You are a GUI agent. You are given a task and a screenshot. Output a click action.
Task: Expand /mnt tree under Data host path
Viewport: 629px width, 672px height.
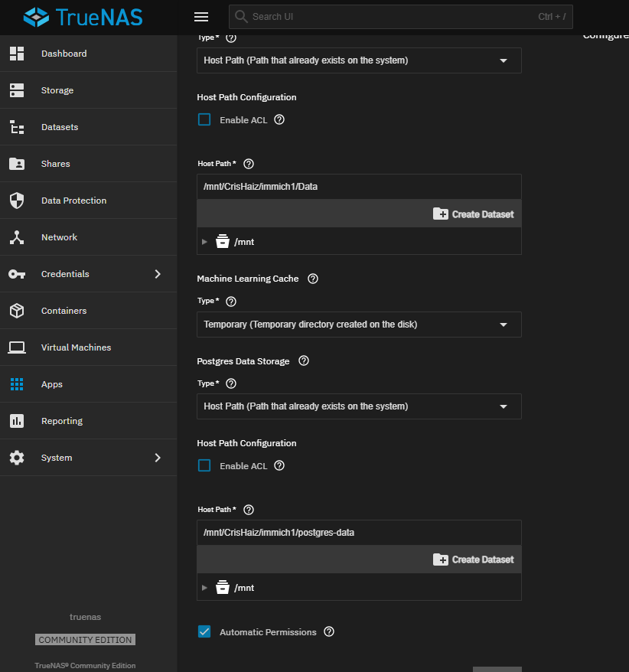(x=205, y=242)
